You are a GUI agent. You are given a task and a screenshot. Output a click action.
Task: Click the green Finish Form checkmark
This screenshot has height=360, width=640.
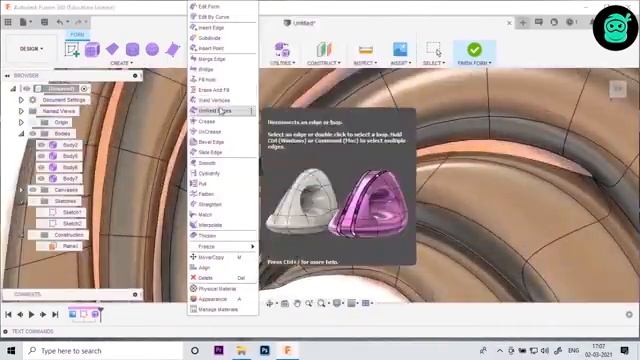474,50
